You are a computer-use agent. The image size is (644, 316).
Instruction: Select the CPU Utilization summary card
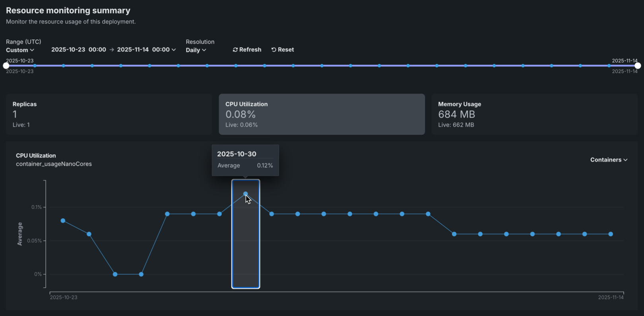(322, 114)
